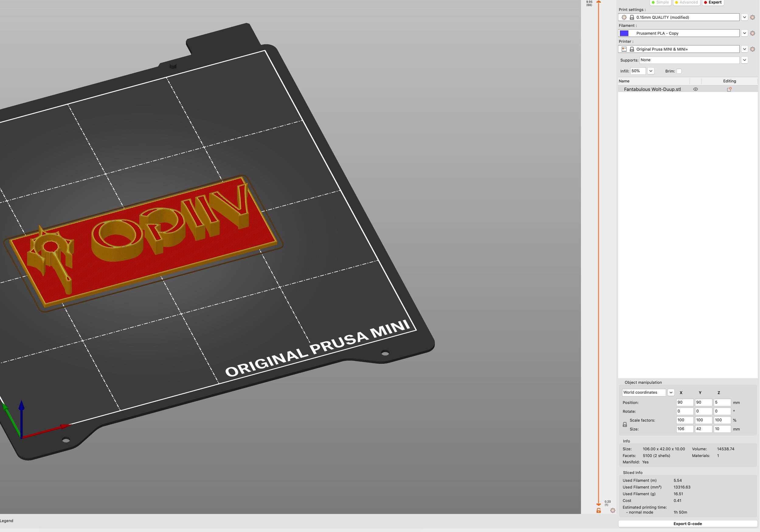Switch to Simple mode
The image size is (760, 532).
(x=660, y=2)
